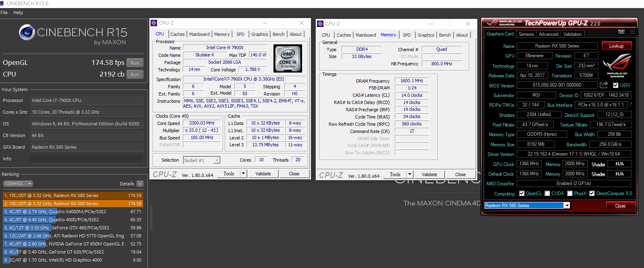Screen dimensions: 644x268
Task: Click the Details arrow icon in Ranking
Action: click(x=140, y=184)
